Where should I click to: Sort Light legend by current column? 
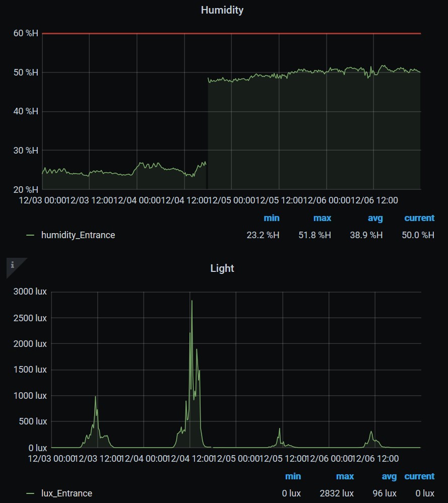coord(419,476)
